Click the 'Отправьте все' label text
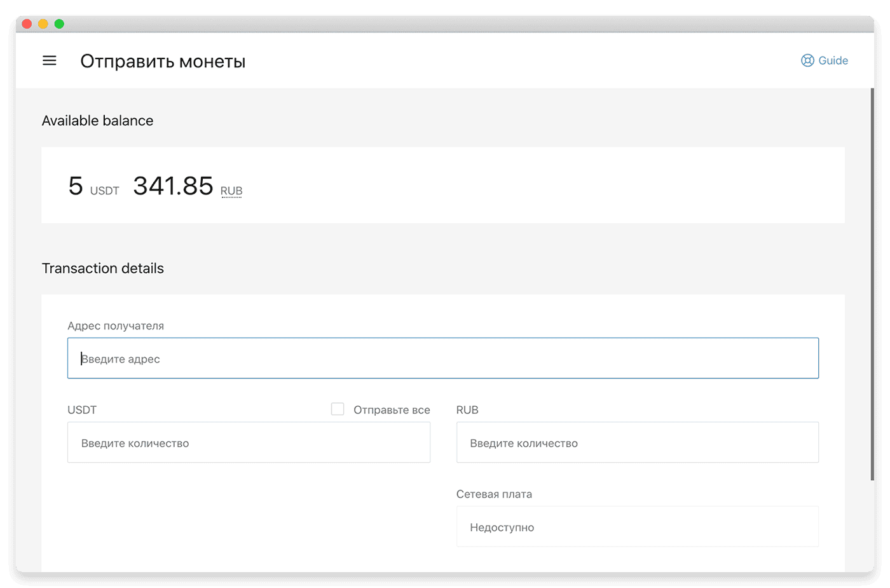890x588 pixels. [392, 410]
